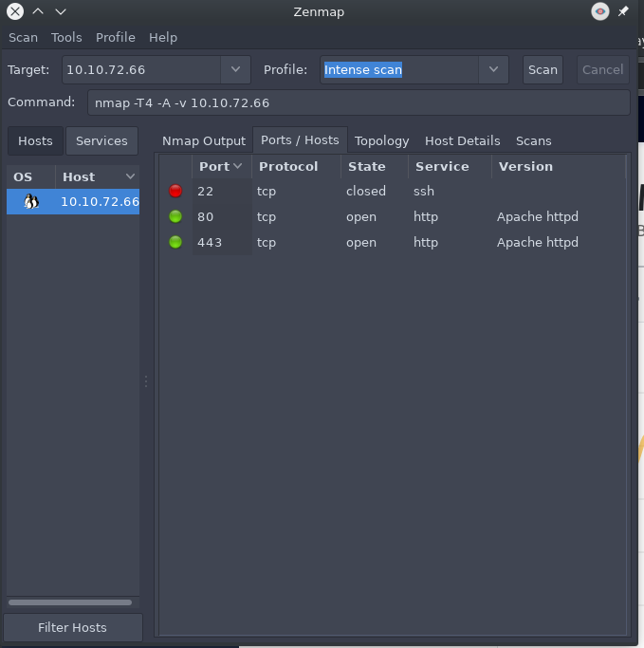
Task: Click the green open-state icon for port 443
Action: pos(175,242)
